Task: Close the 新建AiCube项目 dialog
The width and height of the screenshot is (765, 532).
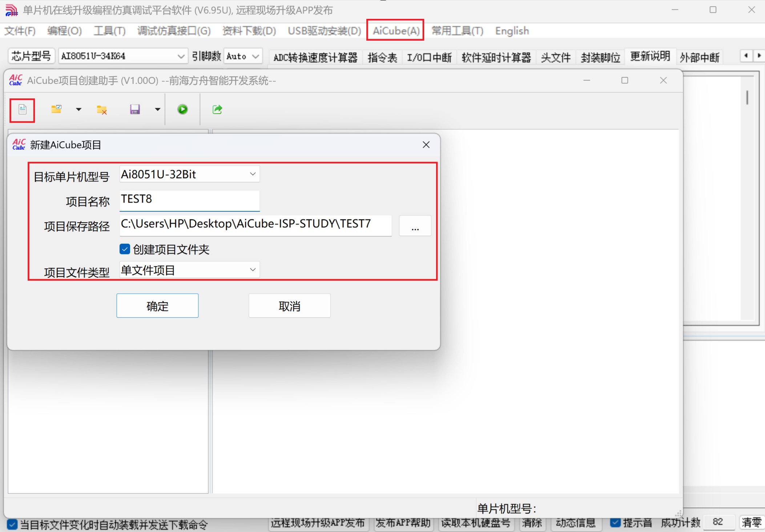Action: tap(426, 145)
